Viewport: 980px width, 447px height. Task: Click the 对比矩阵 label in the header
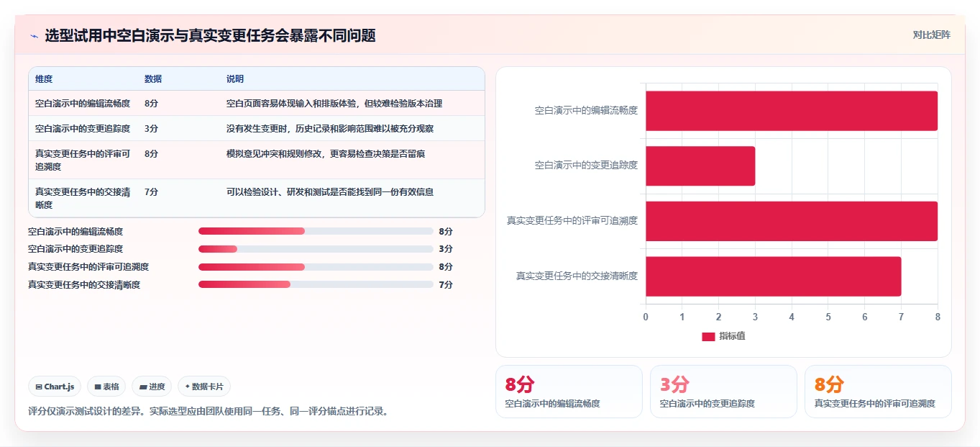coord(931,35)
